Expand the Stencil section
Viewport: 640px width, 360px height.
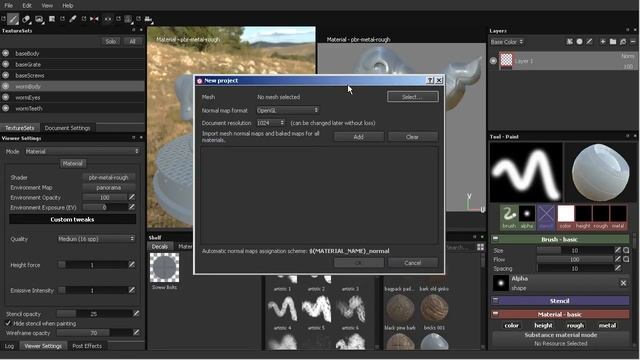[495, 300]
